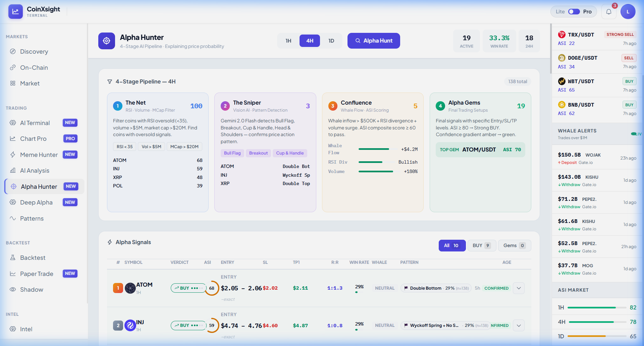Click the ASI Market 1H progress bar
This screenshot has width=644, height=346.
(x=597, y=307)
